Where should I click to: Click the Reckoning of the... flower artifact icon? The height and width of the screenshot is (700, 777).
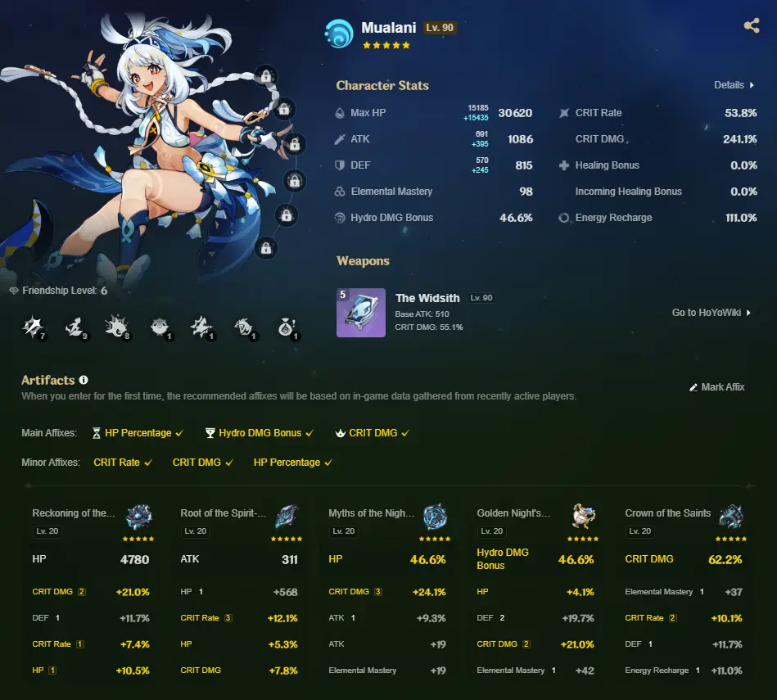pyautogui.click(x=138, y=517)
